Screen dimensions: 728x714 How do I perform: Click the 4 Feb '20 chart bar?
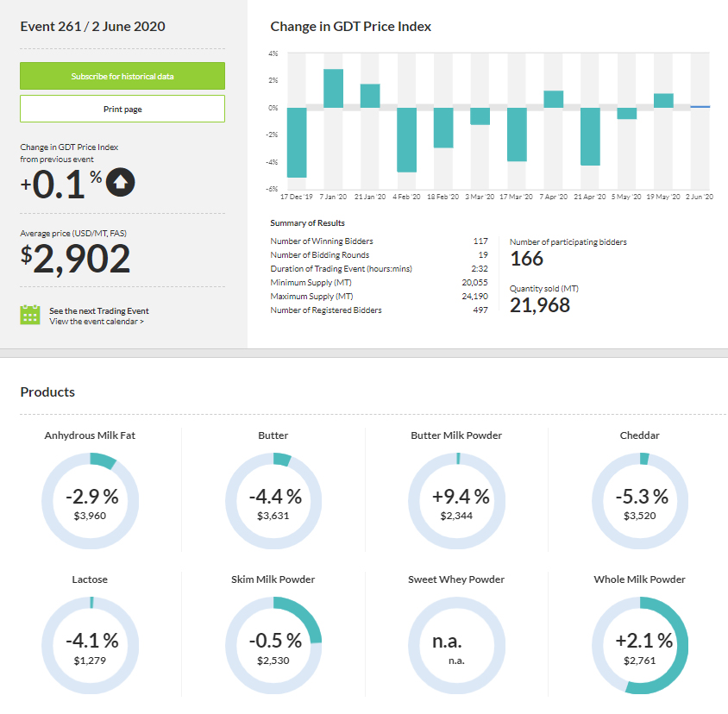coord(407,140)
